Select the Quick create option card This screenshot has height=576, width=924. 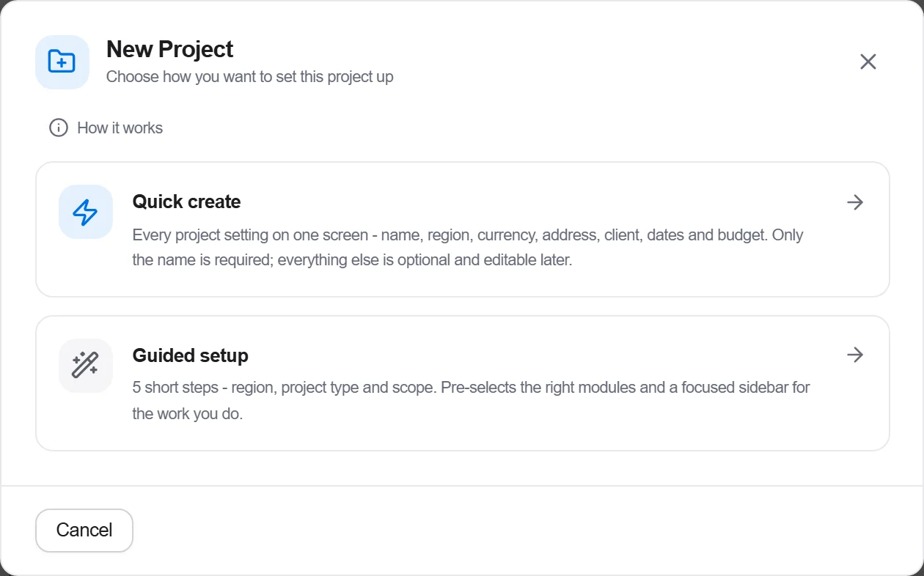coord(463,229)
